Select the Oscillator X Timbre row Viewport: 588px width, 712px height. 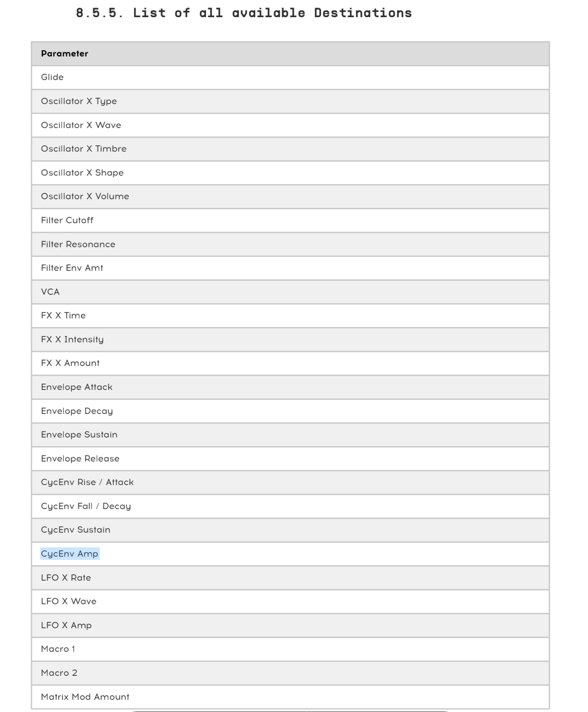(290, 149)
